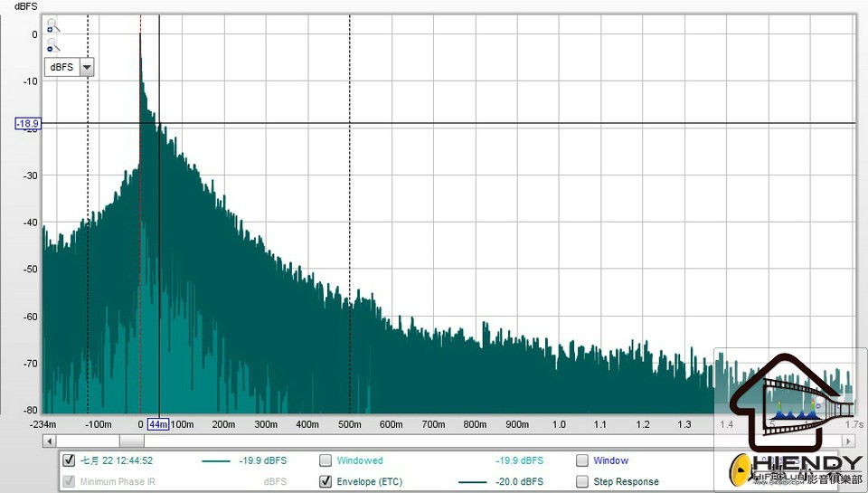The height and width of the screenshot is (493, 868).
Task: Click the Step Response label
Action: point(626,481)
